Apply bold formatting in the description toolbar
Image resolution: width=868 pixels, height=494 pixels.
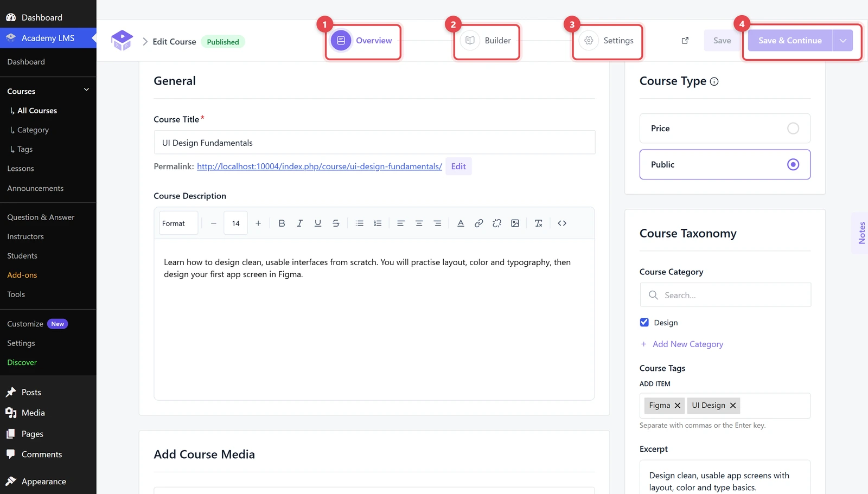[282, 223]
